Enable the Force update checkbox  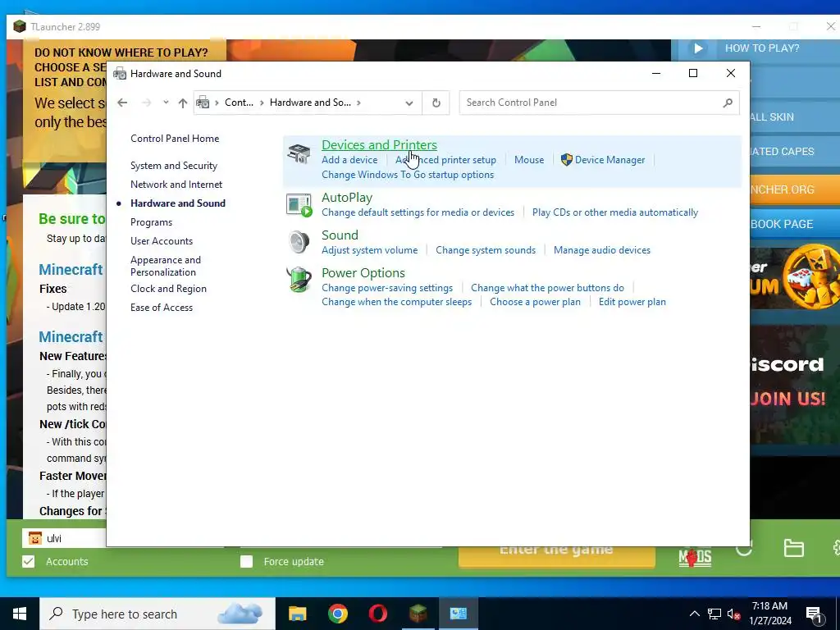coord(246,561)
